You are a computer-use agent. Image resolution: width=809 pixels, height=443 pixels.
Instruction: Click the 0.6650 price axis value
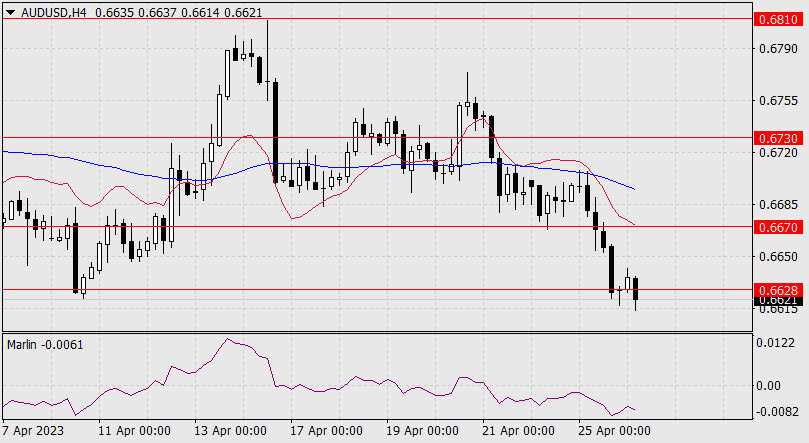pyautogui.click(x=778, y=256)
